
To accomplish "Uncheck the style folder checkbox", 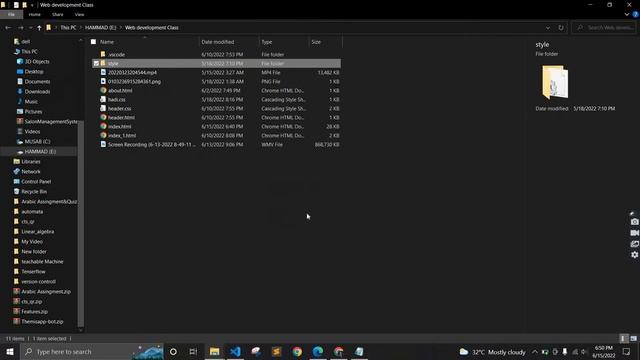I will (x=96, y=64).
